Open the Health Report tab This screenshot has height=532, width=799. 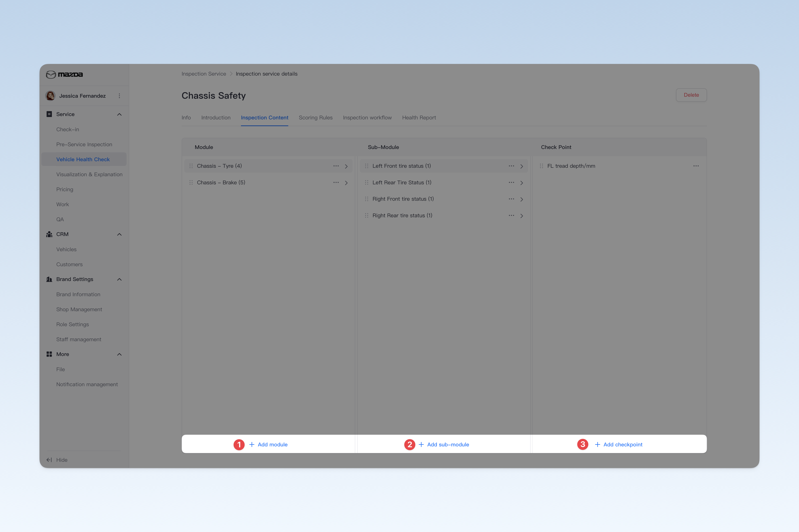[419, 117]
